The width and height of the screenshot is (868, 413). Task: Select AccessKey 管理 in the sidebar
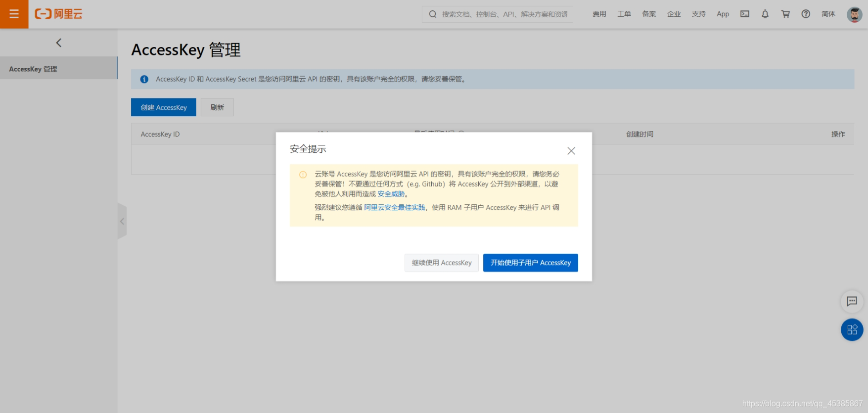click(x=58, y=68)
